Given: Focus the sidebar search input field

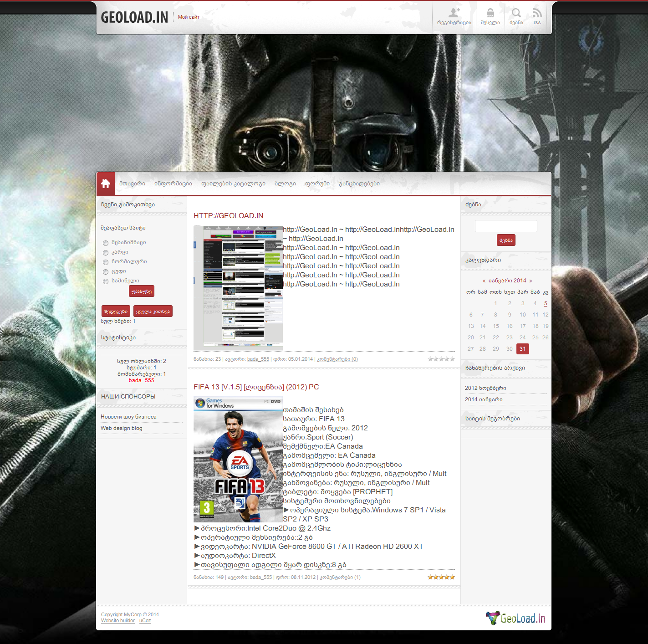Looking at the screenshot, I should (x=506, y=226).
